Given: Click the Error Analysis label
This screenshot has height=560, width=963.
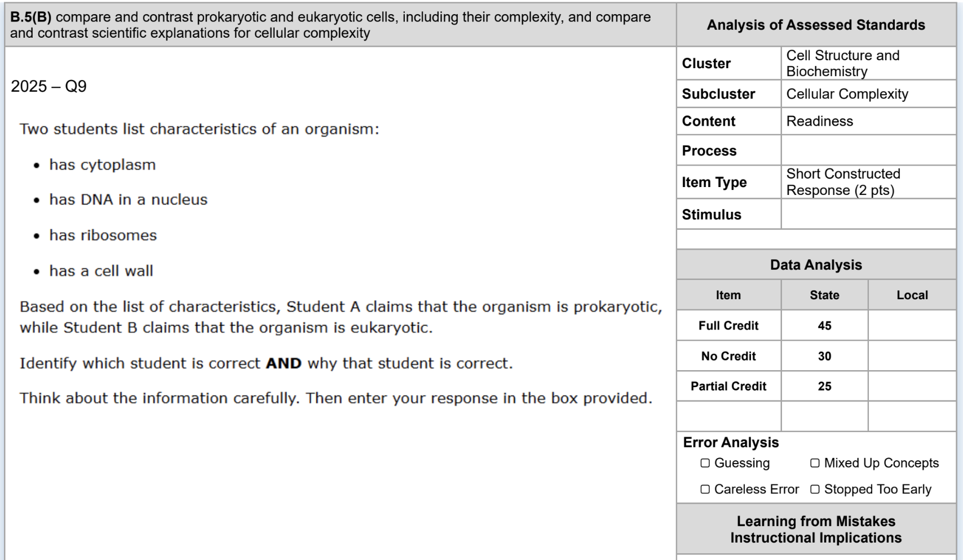Looking at the screenshot, I should pos(731,442).
